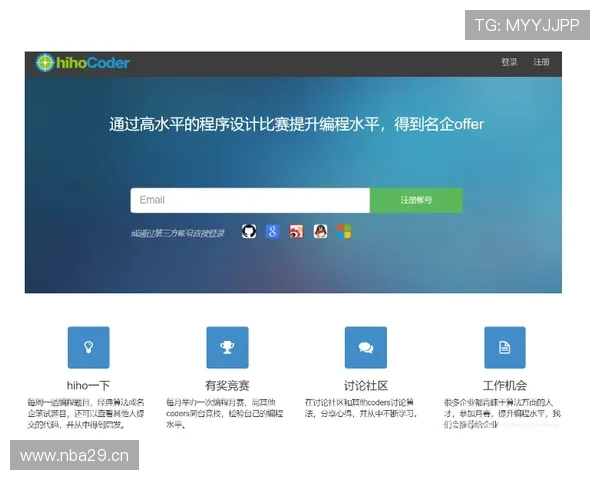Click the hihoCoder logo

click(x=83, y=63)
